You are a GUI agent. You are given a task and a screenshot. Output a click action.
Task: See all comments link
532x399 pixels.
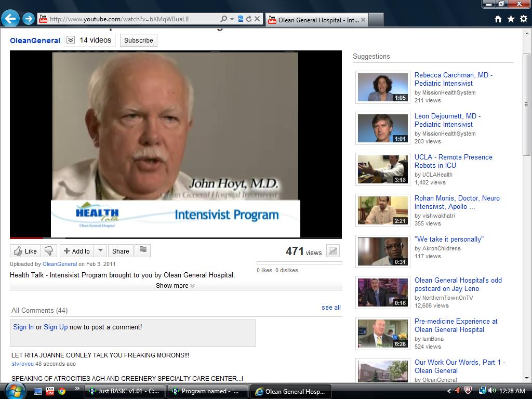331,308
